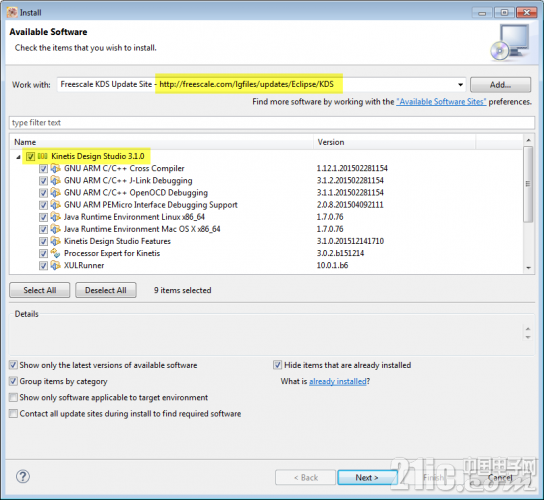The image size is (544, 500).
Task: Open the already installed link
Action: point(338,381)
